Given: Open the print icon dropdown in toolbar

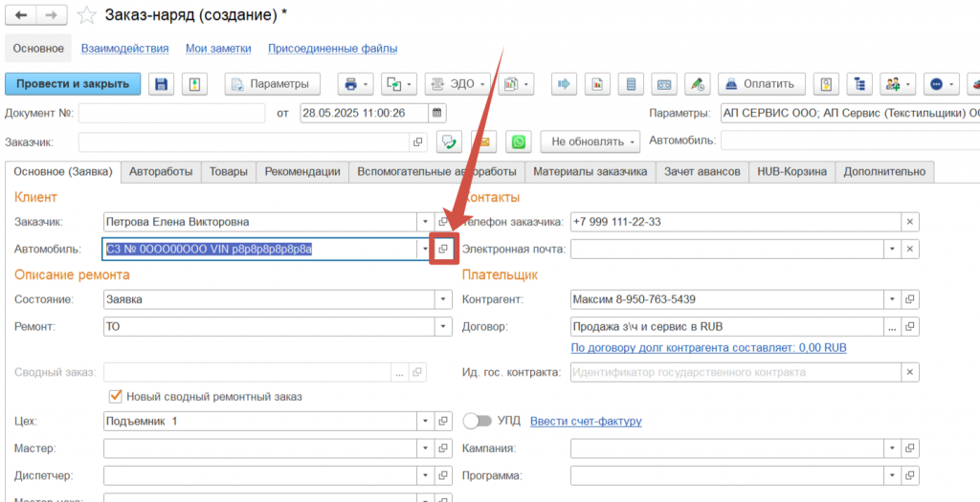Looking at the screenshot, I should tap(356, 84).
